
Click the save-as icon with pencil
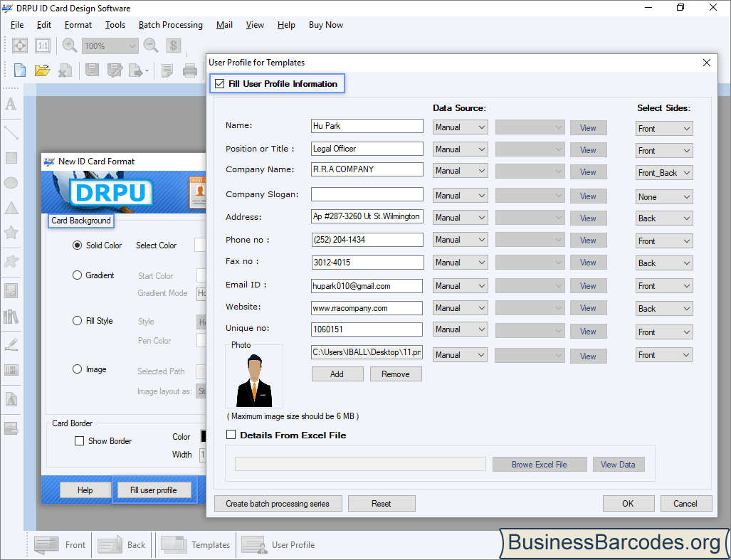114,70
